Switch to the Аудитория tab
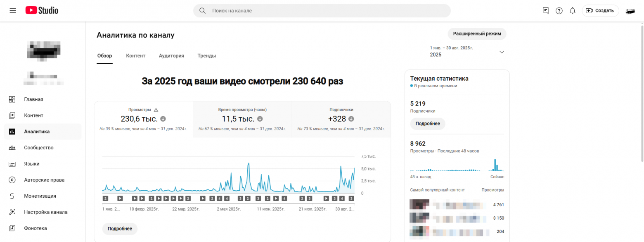This screenshot has width=644, height=242. click(171, 55)
